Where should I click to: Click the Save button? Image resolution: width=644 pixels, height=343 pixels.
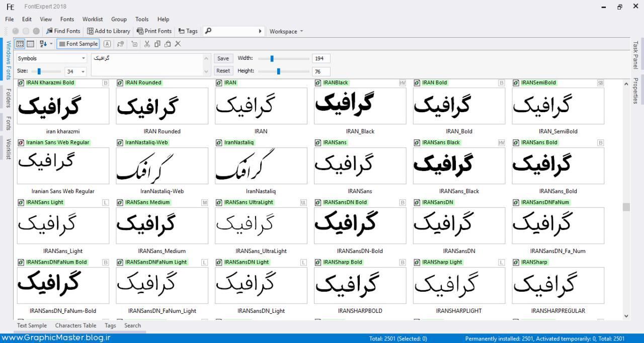tap(223, 58)
